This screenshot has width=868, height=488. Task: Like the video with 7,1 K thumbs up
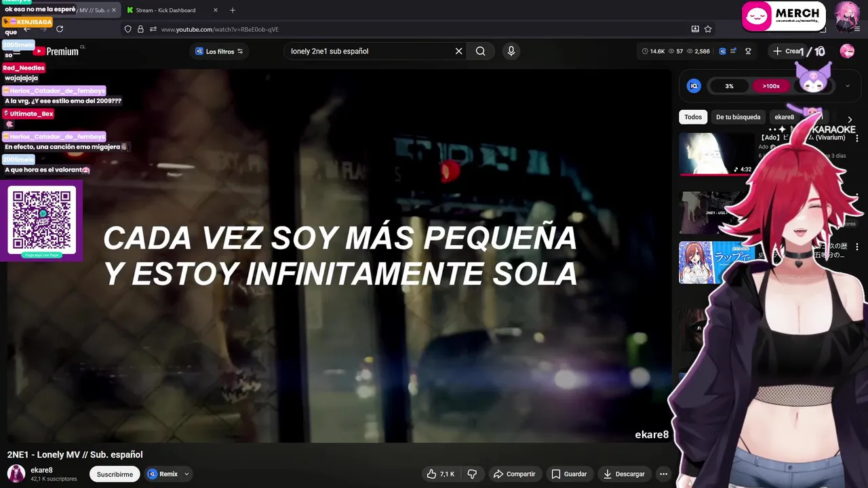pos(440,474)
